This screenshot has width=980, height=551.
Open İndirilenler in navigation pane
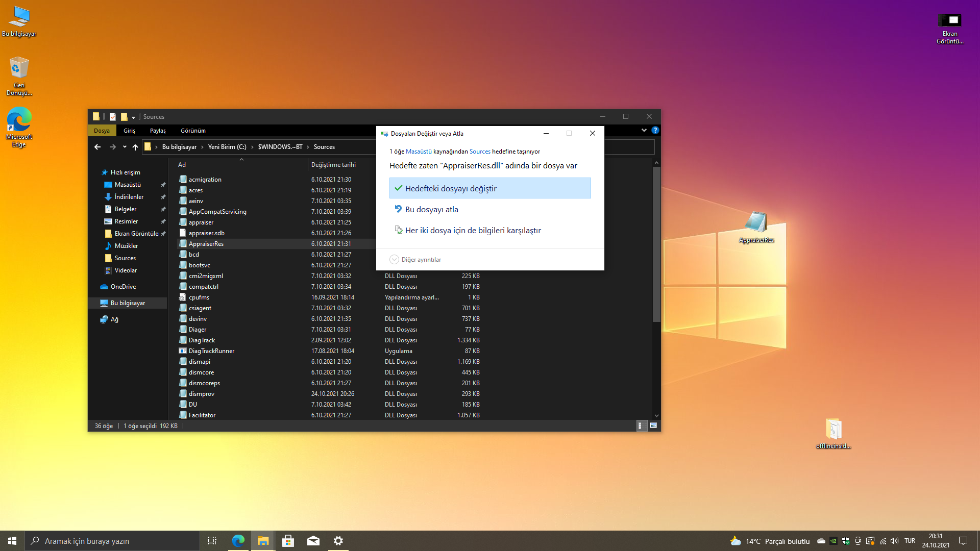pos(129,197)
